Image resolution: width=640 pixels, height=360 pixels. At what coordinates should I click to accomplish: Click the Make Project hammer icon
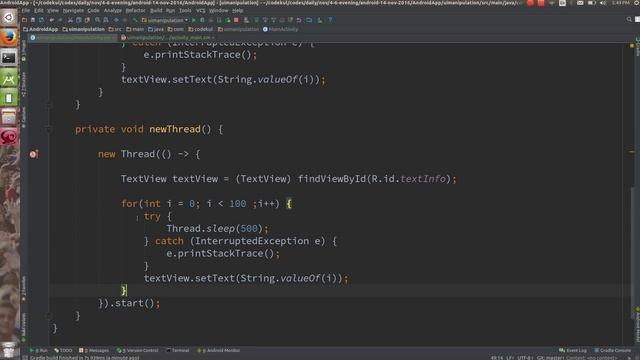pos(135,20)
